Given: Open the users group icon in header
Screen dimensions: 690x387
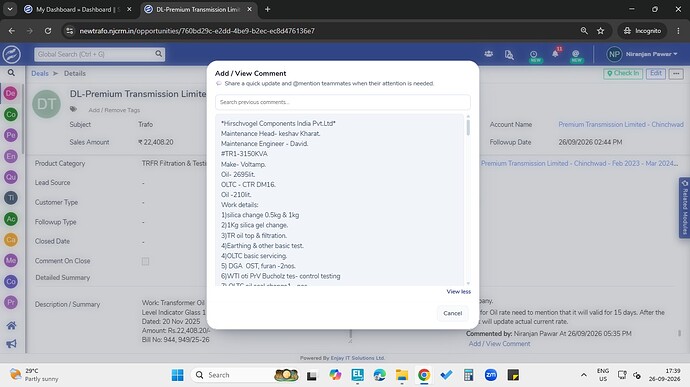Looking at the screenshot, I should pos(488,54).
